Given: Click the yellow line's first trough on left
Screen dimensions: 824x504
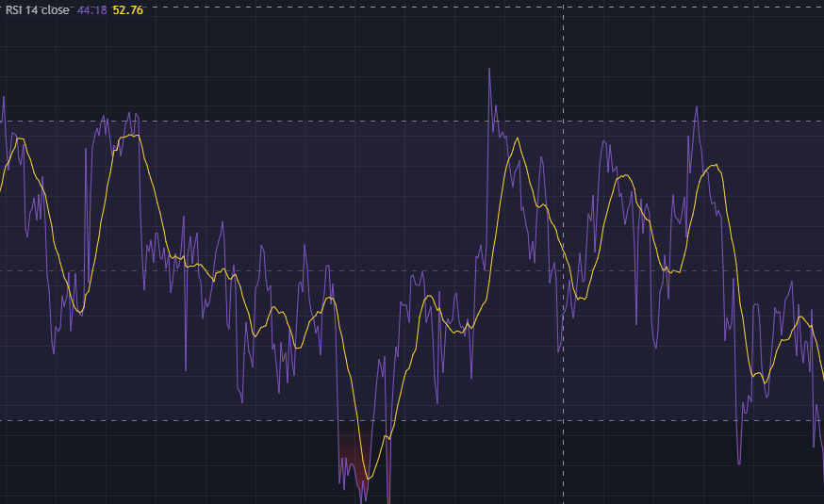Looking at the screenshot, I should (80, 311).
